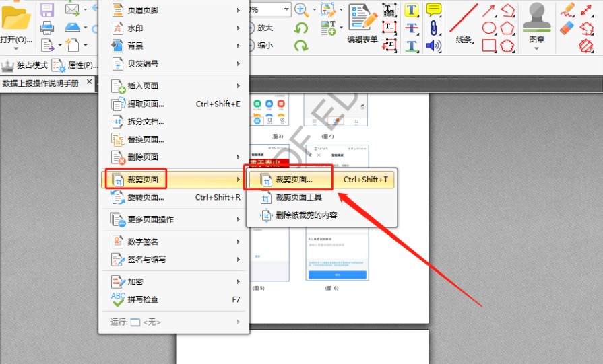Open the 背景 background submenu
This screenshot has height=364, width=603.
point(174,46)
